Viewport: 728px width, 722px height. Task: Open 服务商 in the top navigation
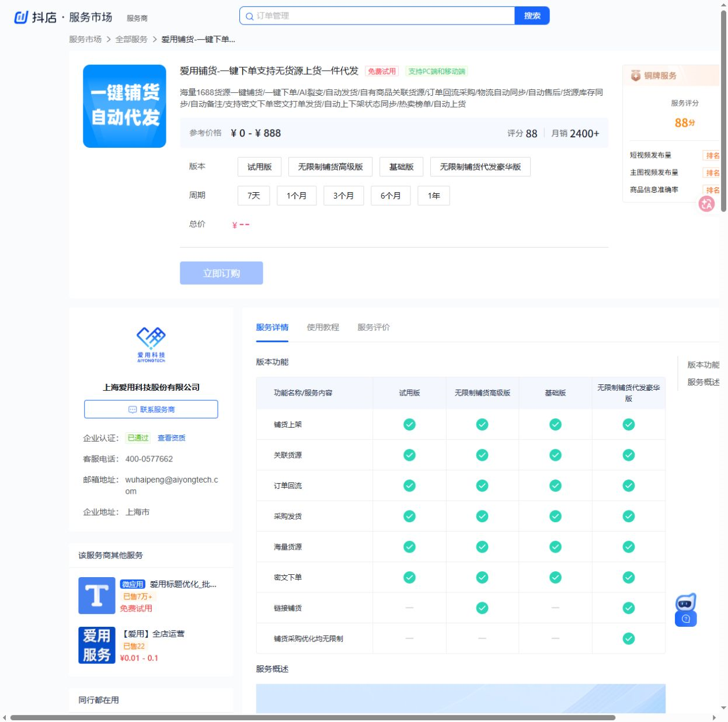coord(137,18)
